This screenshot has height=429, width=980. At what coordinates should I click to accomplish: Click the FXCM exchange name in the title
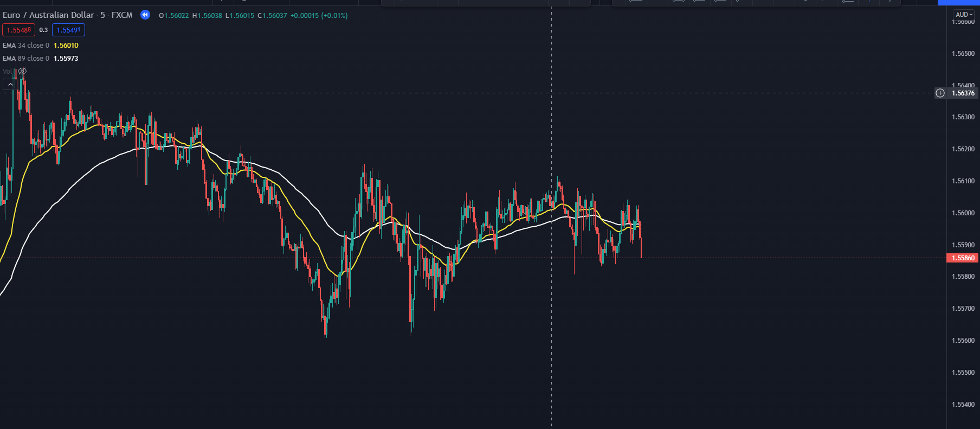(x=122, y=15)
